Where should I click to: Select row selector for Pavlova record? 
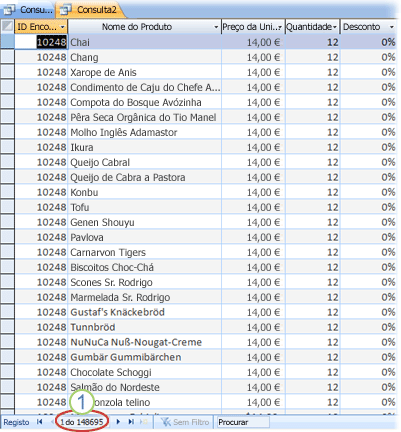tap(7, 237)
